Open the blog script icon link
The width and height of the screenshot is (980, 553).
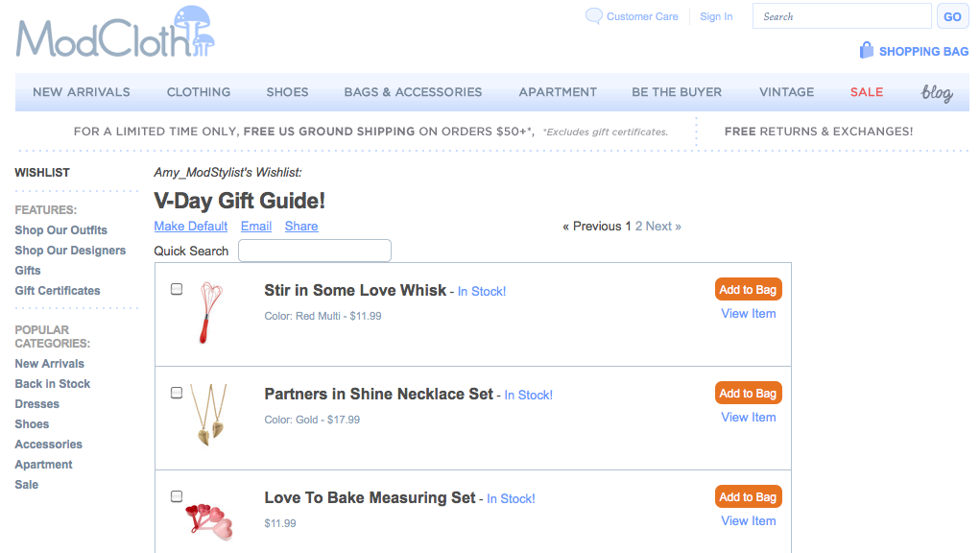[x=937, y=92]
